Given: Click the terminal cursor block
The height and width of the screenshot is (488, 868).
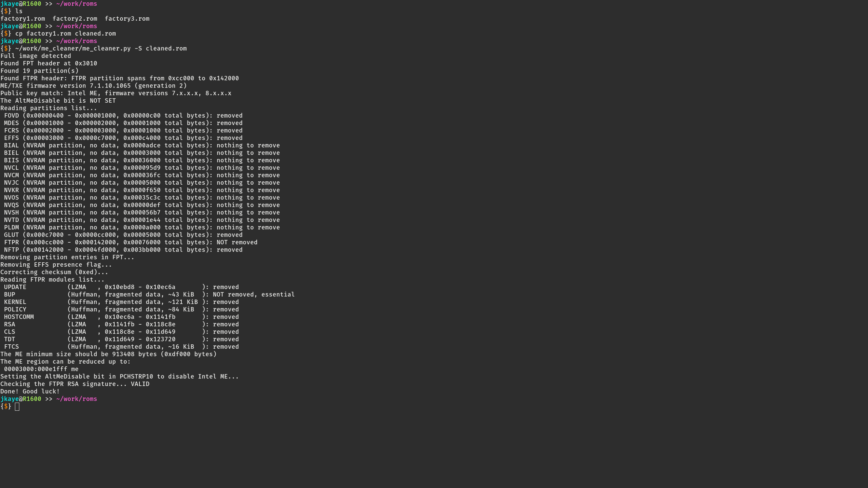Looking at the screenshot, I should (17, 406).
